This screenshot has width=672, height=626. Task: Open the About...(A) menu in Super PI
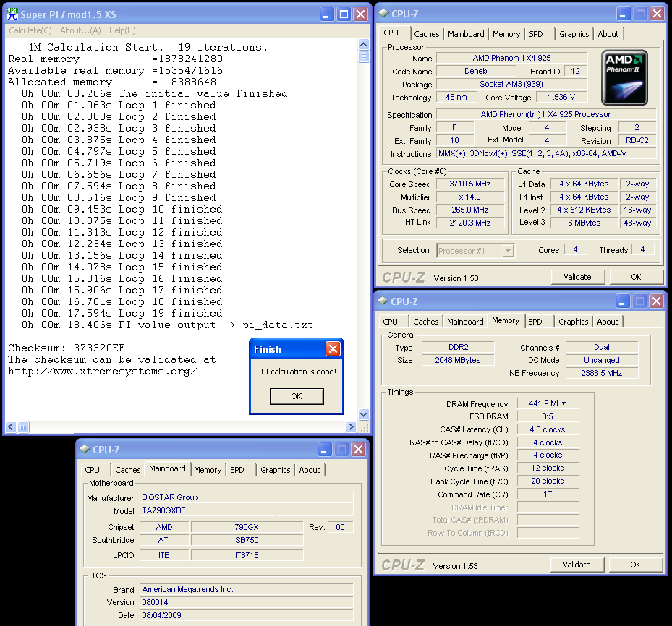80,30
